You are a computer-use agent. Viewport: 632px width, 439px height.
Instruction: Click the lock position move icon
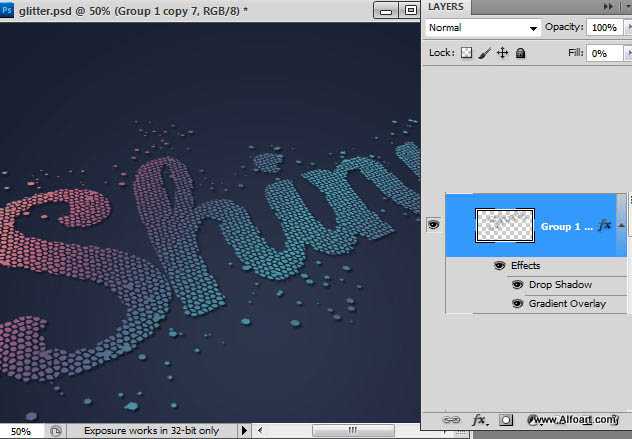[x=502, y=53]
